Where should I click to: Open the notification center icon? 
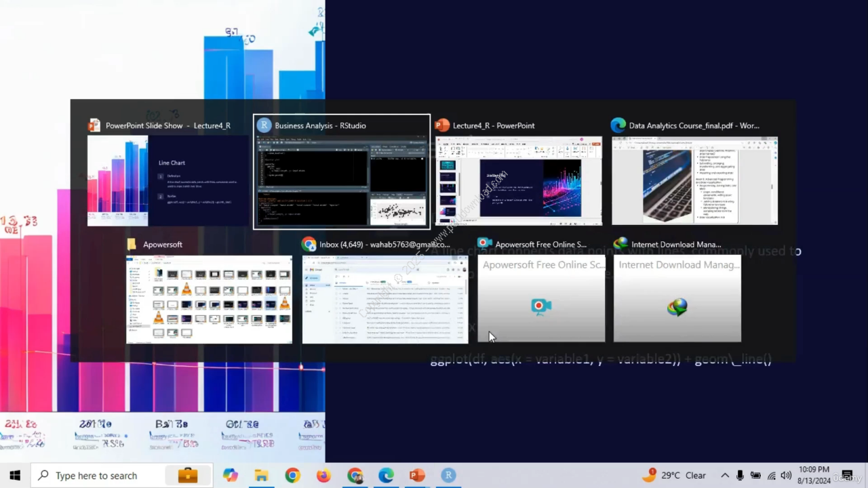(x=846, y=475)
